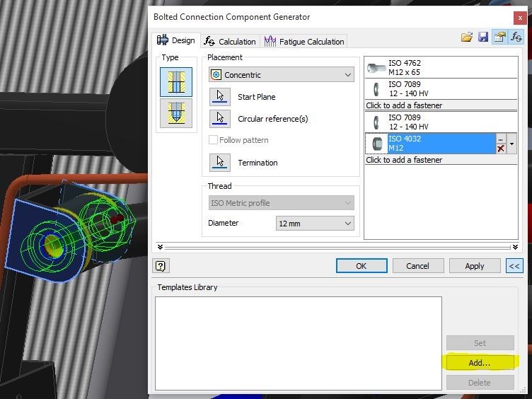This screenshot has width=532, height=399.
Task: Open the Concentric placement dropdown
Action: pos(282,75)
